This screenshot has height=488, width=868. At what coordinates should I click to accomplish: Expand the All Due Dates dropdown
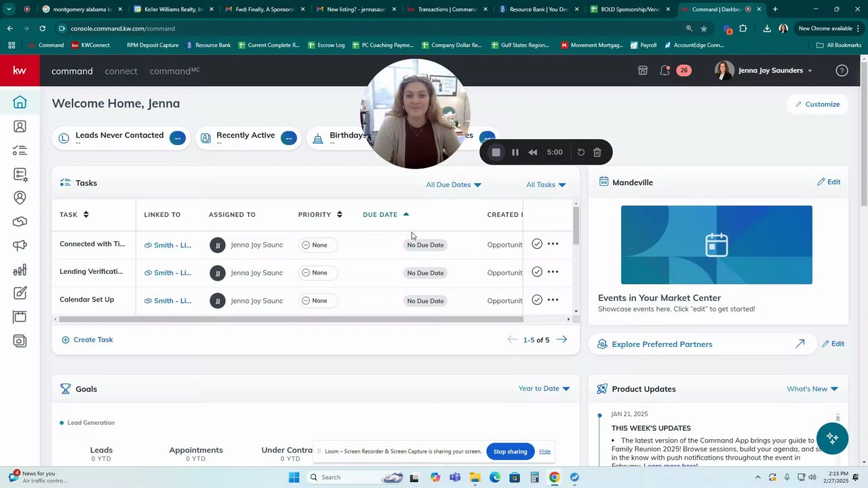(x=454, y=184)
